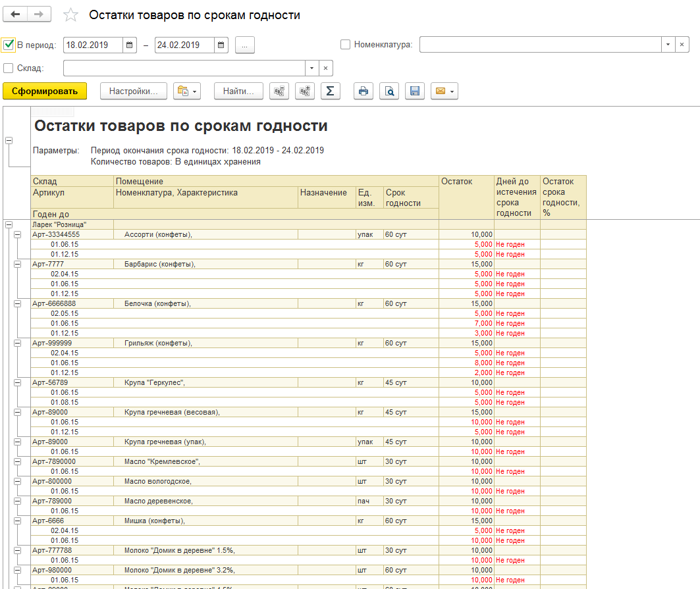700x589 pixels.
Task: Select the 'Помещение' header cell
Action: tap(277, 181)
